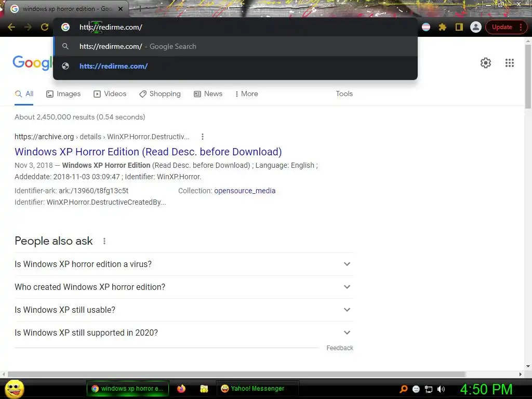The width and height of the screenshot is (532, 399).
Task: Click the browser Back arrow
Action: pos(11,27)
